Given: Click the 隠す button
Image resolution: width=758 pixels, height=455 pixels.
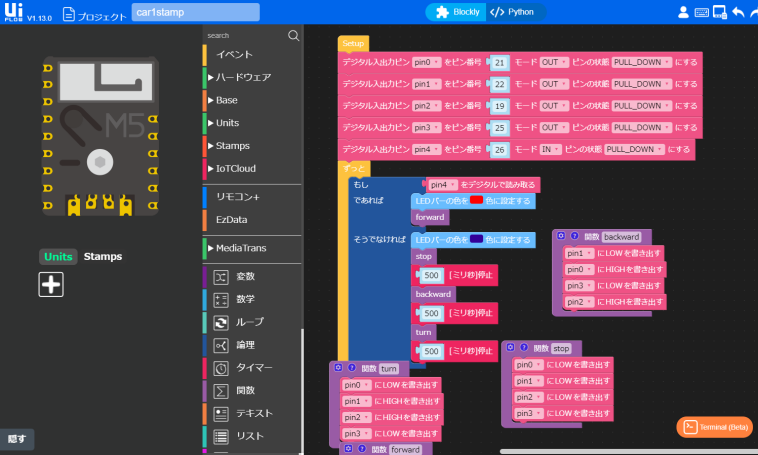Looking at the screenshot, I should [x=16, y=438].
